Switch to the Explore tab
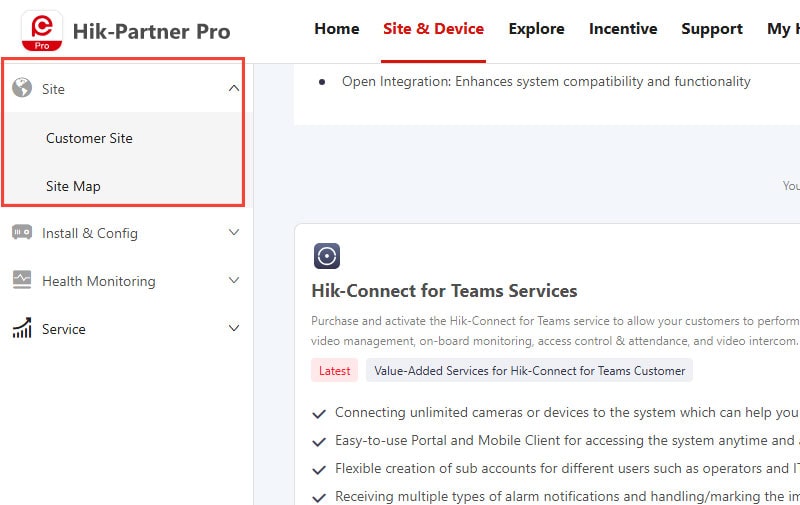The height and width of the screenshot is (505, 800). [536, 29]
